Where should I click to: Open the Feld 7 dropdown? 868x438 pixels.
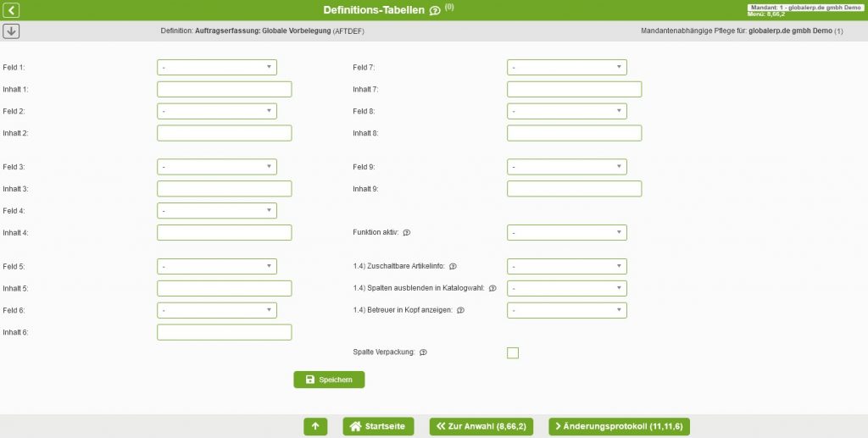coord(566,67)
